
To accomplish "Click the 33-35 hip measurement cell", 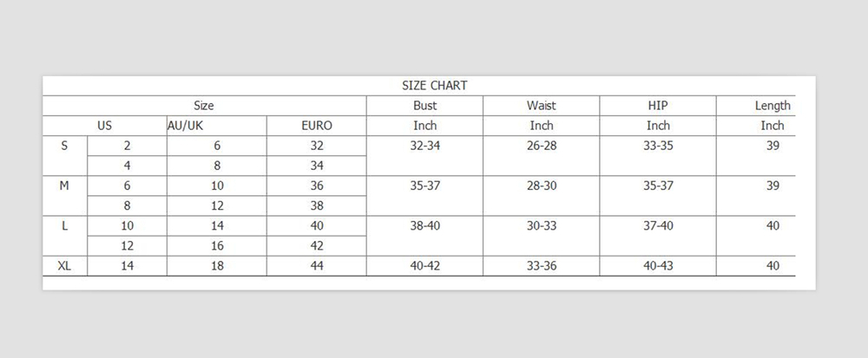I will pyautogui.click(x=658, y=146).
